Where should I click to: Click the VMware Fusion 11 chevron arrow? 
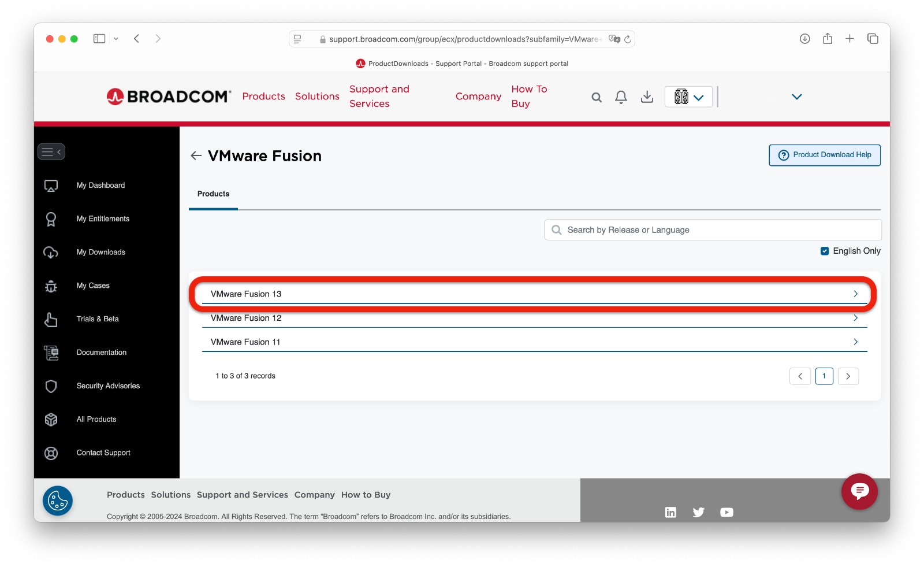tap(855, 342)
